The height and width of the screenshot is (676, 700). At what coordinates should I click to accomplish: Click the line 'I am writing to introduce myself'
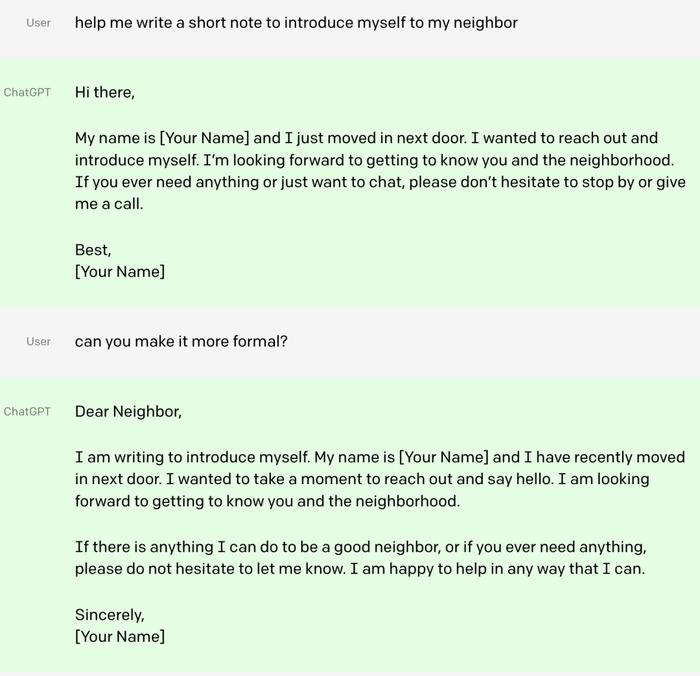(x=379, y=457)
